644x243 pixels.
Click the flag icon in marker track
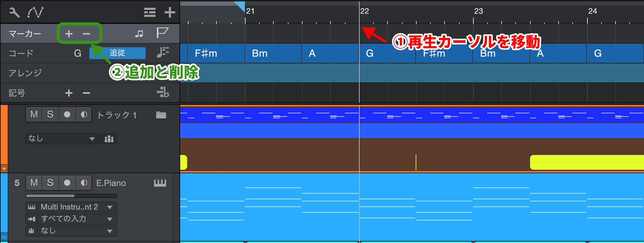click(x=162, y=33)
